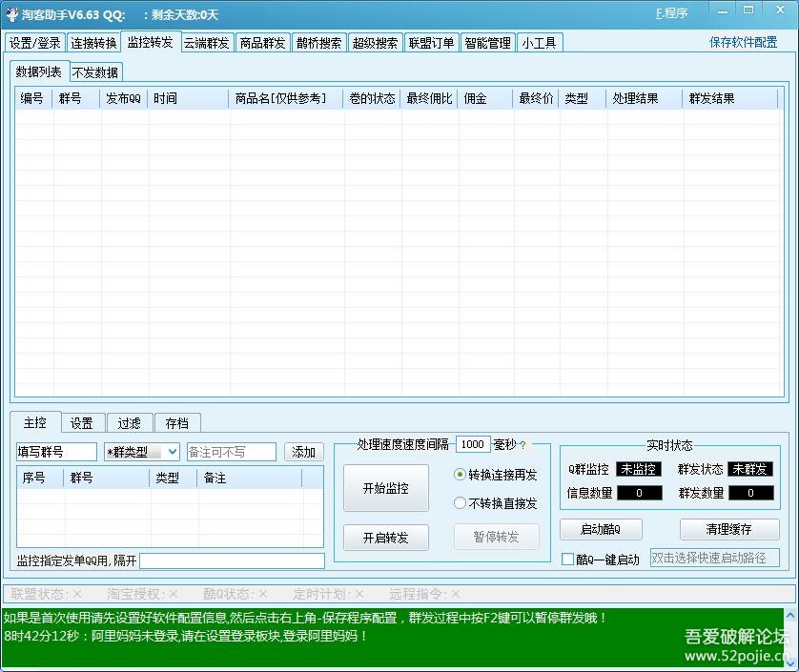Click the 未群发 status indicator
This screenshot has height=672, width=799.
(x=750, y=469)
